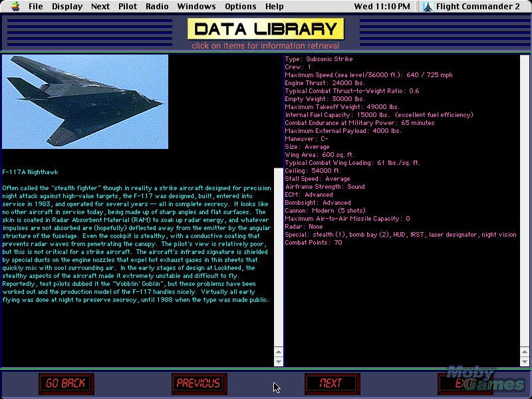This screenshot has height=399, width=532.
Task: Click the description panel scroll up arrow
Action: point(279,352)
